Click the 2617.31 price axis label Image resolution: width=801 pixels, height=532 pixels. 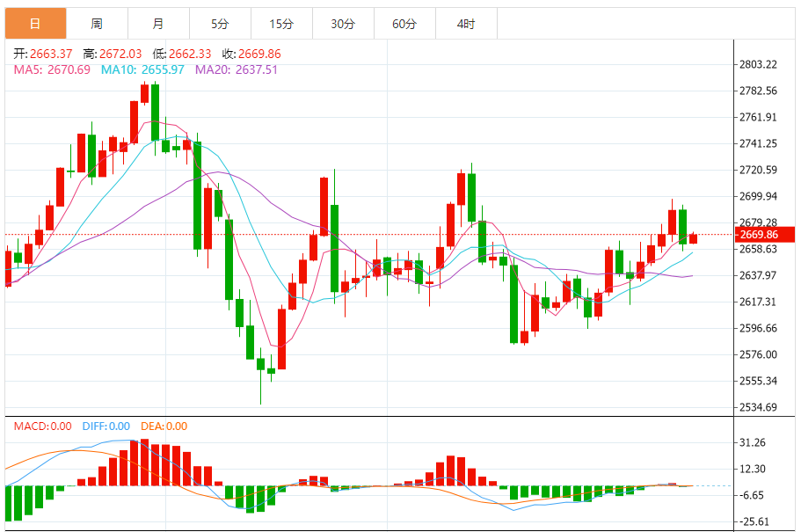pyautogui.click(x=758, y=302)
